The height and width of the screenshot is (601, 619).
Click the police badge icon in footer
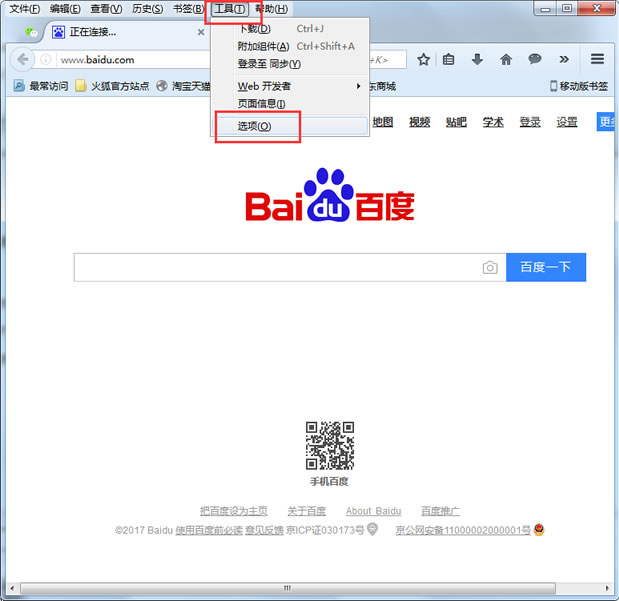tap(539, 529)
